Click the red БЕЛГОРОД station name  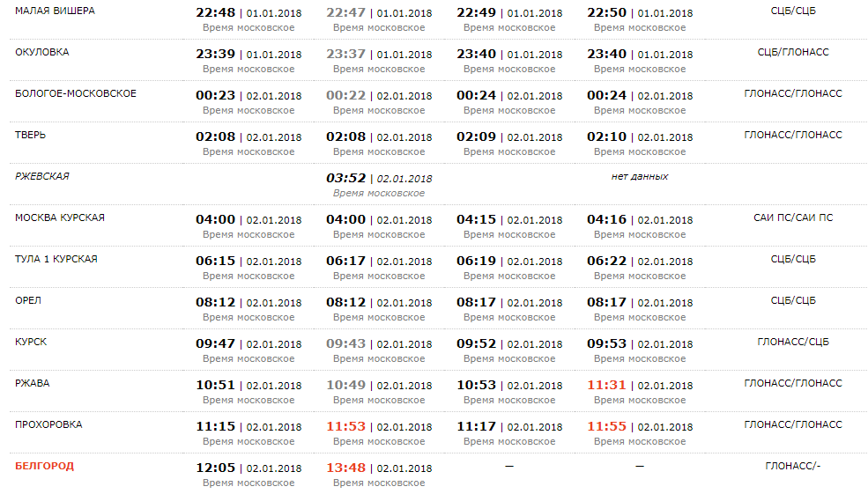44,466
